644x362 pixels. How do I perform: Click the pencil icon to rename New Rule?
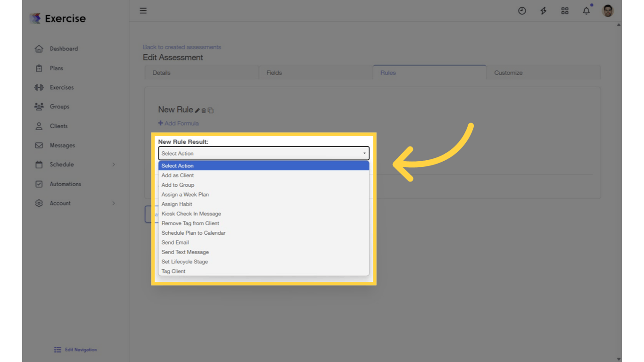[x=198, y=109]
